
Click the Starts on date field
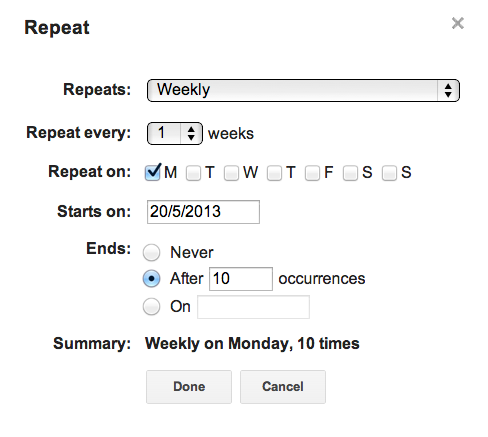(203, 212)
